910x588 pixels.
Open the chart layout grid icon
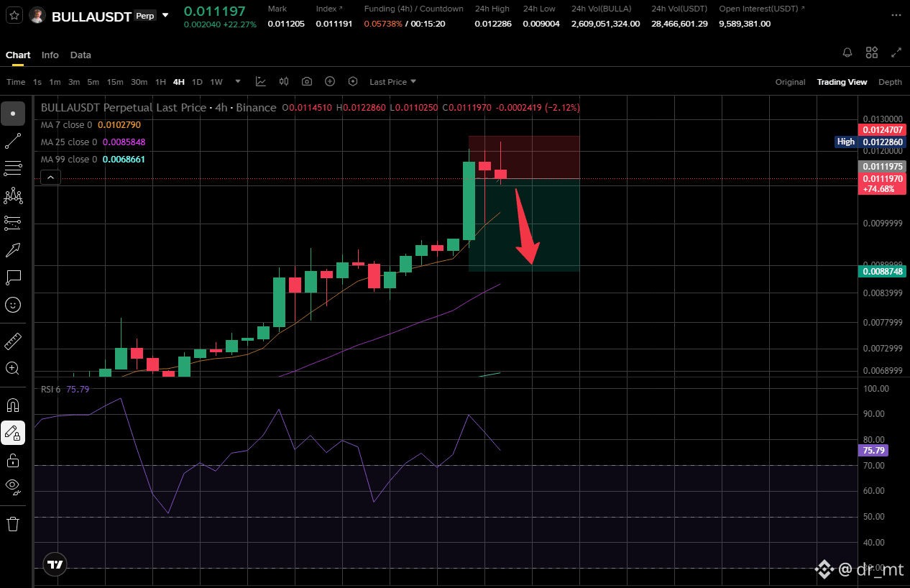point(872,52)
